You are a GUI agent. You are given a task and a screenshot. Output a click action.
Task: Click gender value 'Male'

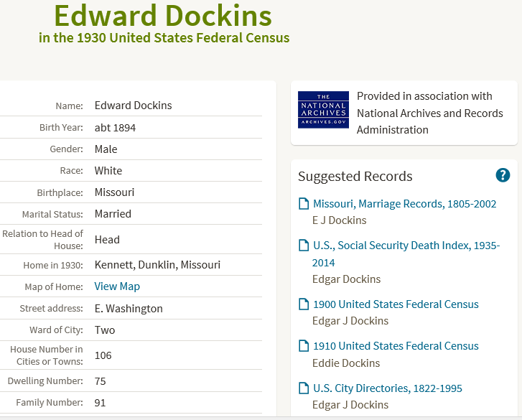point(106,149)
